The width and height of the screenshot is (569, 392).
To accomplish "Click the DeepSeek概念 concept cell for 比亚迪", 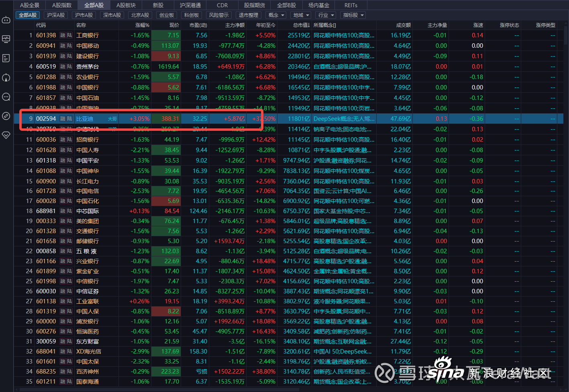I will click(x=344, y=119).
